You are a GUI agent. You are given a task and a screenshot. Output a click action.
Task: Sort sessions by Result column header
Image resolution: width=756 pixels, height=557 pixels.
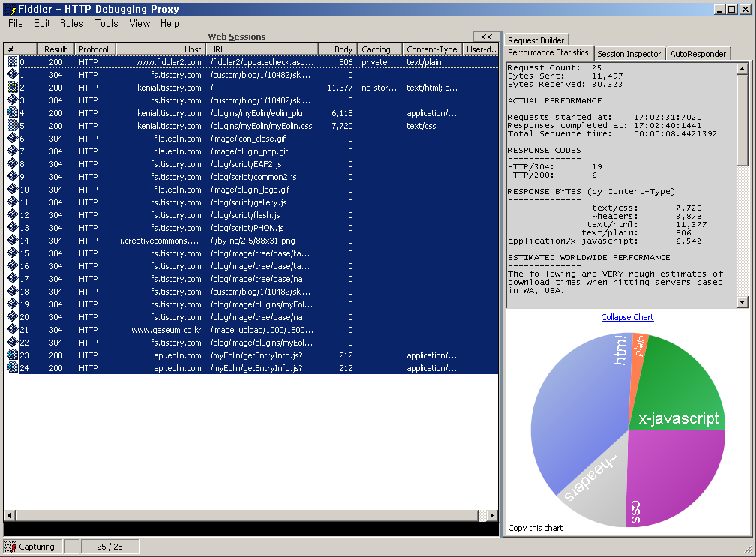[x=55, y=49]
